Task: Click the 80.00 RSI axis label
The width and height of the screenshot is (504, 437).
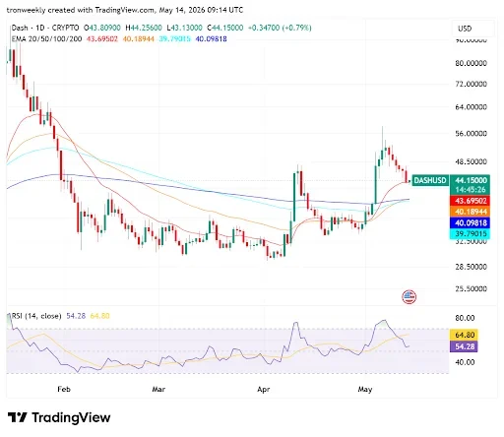Action: click(465, 318)
